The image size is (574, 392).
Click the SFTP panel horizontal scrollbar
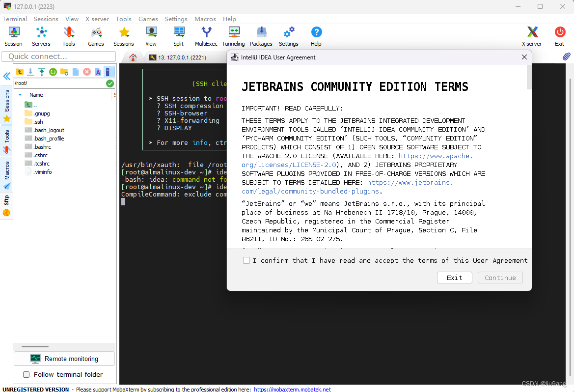pos(35,347)
